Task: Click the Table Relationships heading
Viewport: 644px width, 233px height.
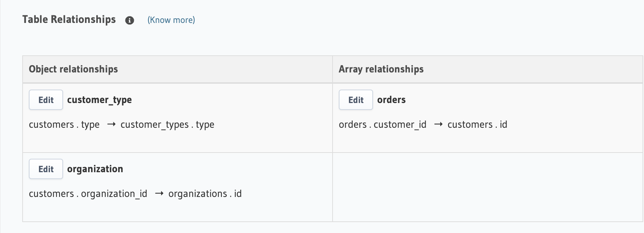Action: click(x=69, y=19)
